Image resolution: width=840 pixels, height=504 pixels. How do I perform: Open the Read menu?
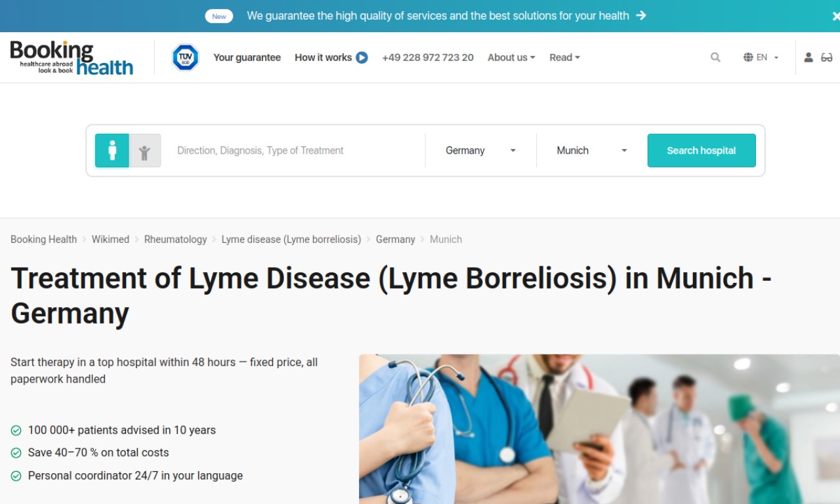pyautogui.click(x=564, y=58)
